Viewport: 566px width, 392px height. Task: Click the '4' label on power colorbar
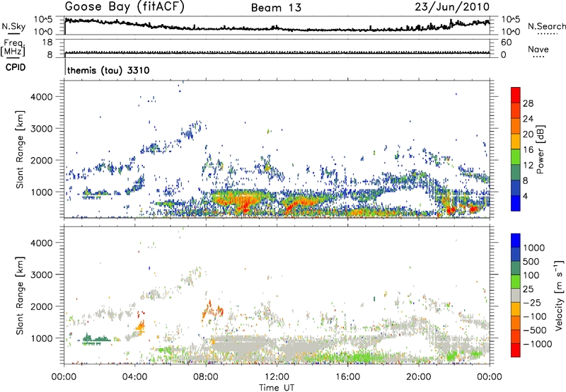[x=525, y=196]
